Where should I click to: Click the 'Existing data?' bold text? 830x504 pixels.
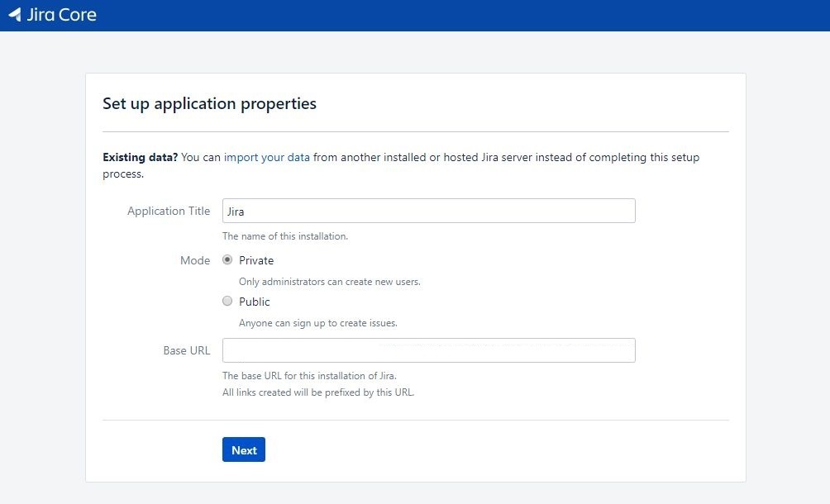click(x=141, y=157)
